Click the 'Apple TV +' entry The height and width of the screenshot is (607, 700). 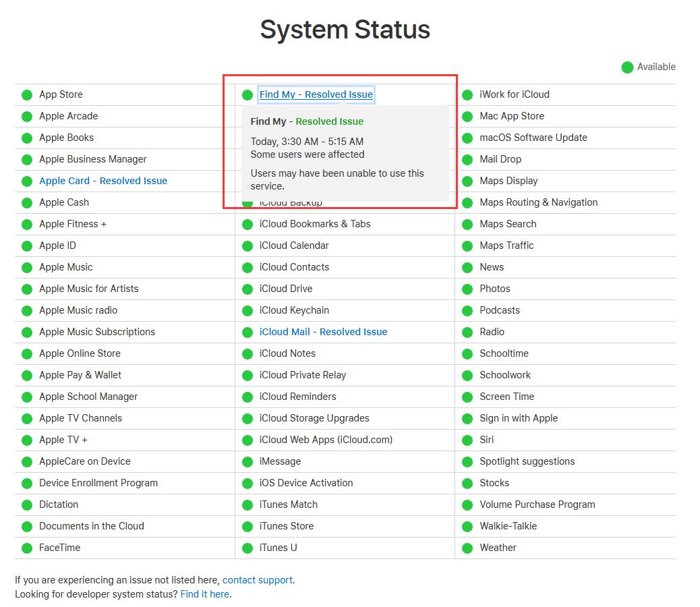63,440
